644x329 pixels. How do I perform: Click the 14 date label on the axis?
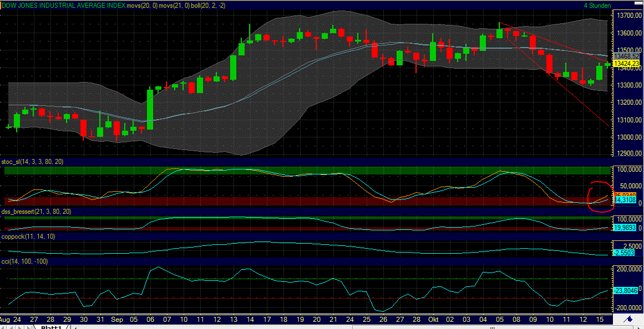249,318
